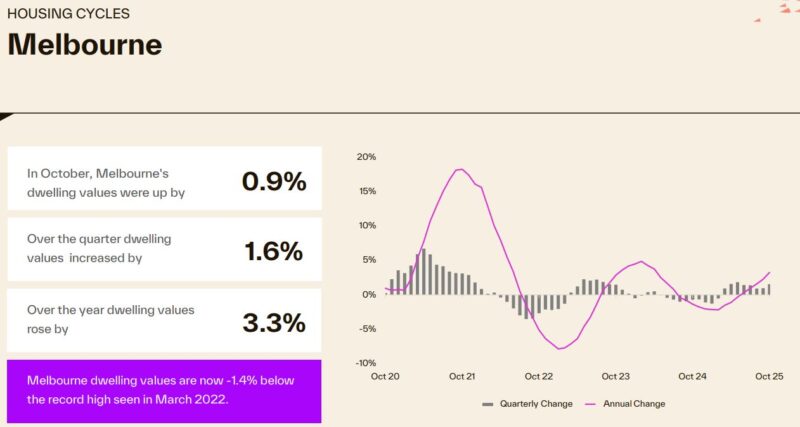Click the Oct 20 axis label
Screen dimensions: 800x427
385,377
